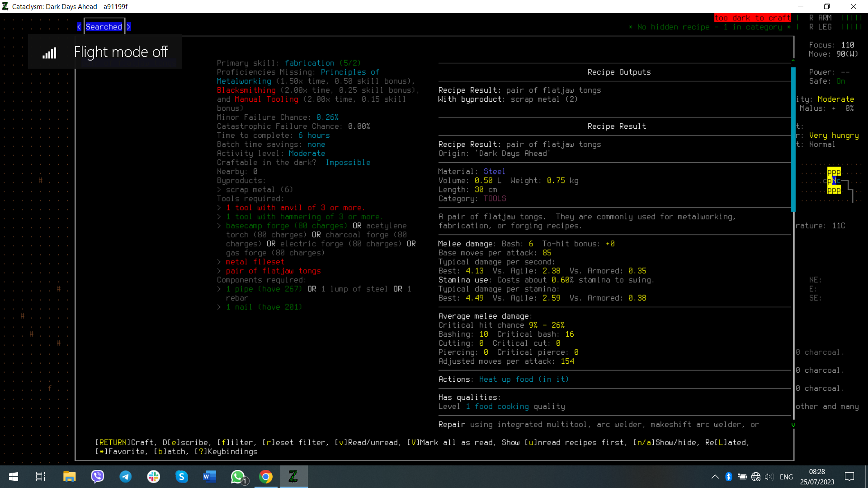Screen dimensions: 868x488
Task: Go to next tab with right arrow
Action: 128,27
